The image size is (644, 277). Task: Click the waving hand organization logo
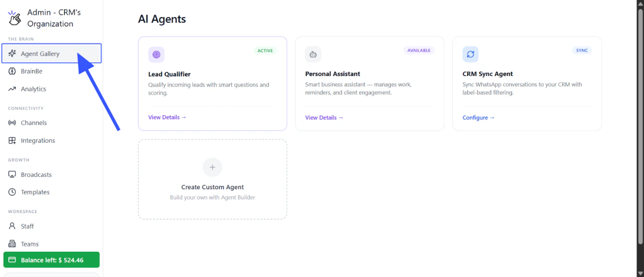pos(15,18)
